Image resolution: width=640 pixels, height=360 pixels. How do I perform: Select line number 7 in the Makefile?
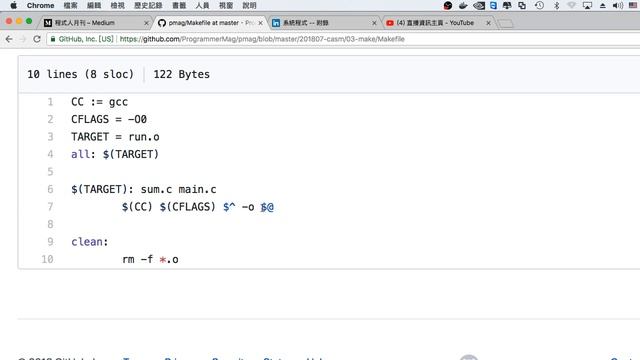50,207
